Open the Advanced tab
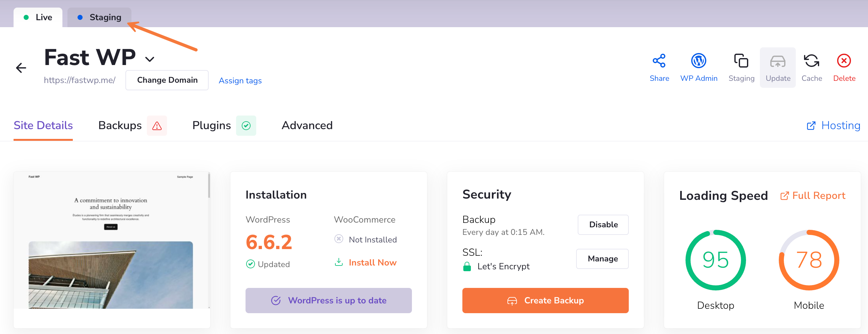 (x=307, y=126)
